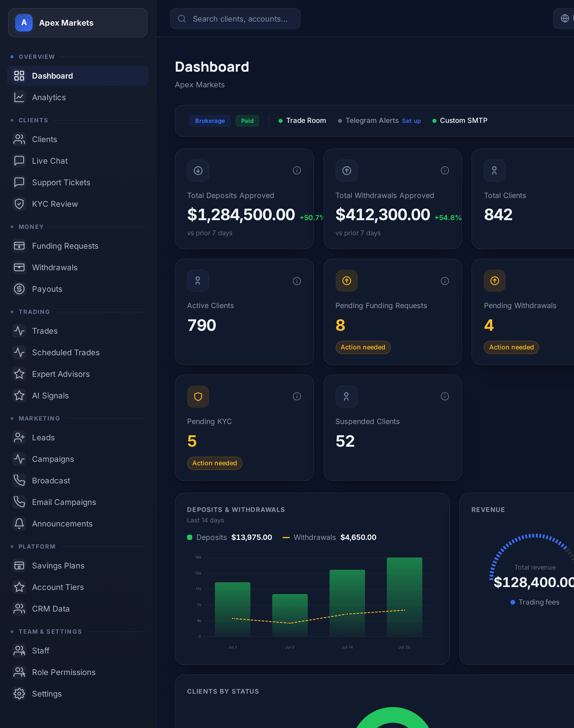Click Action needed on Pending Withdrawals
574x728 pixels.
click(x=511, y=347)
